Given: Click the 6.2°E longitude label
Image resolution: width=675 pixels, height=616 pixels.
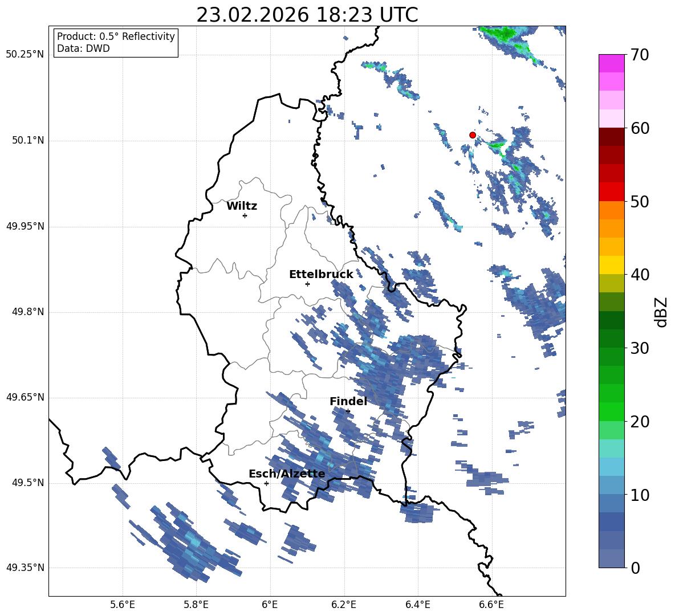Looking at the screenshot, I should (344, 605).
